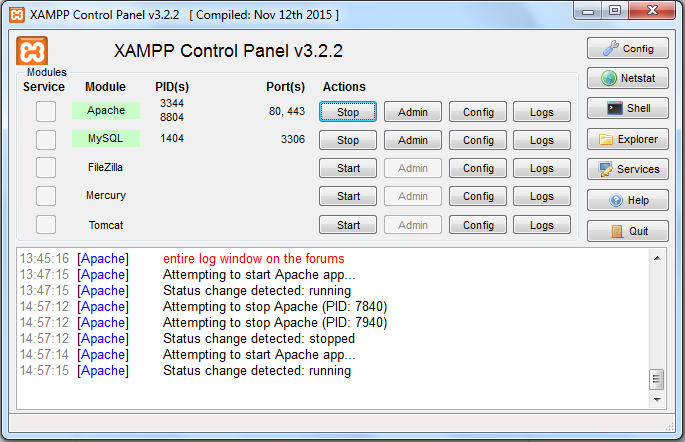685x442 pixels.
Task: Toggle the Tomcat service checkbox
Action: click(x=46, y=224)
